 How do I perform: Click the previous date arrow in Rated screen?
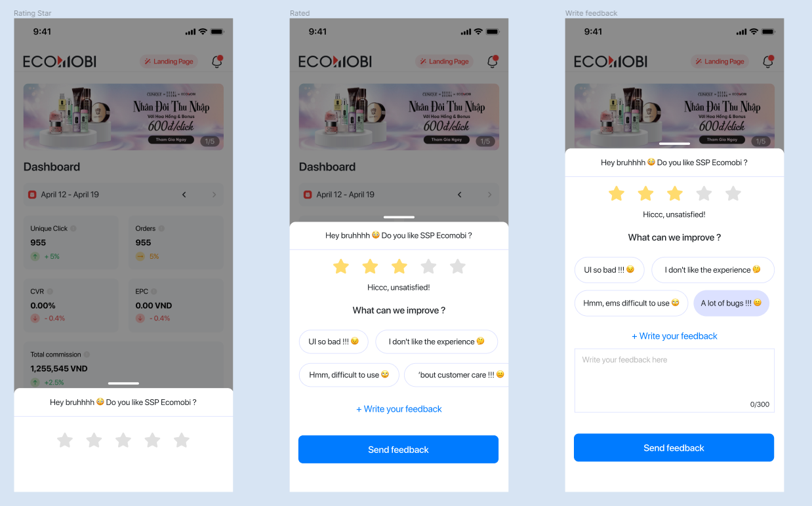(x=460, y=195)
